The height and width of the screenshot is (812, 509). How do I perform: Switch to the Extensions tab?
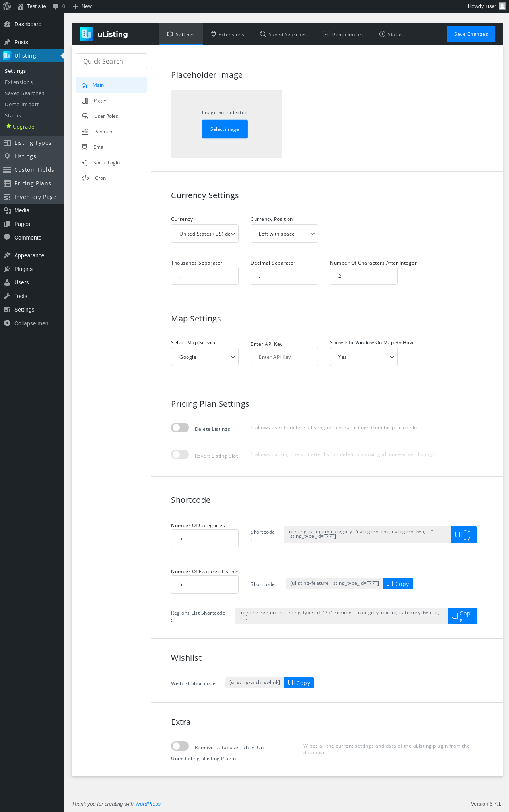coord(227,34)
